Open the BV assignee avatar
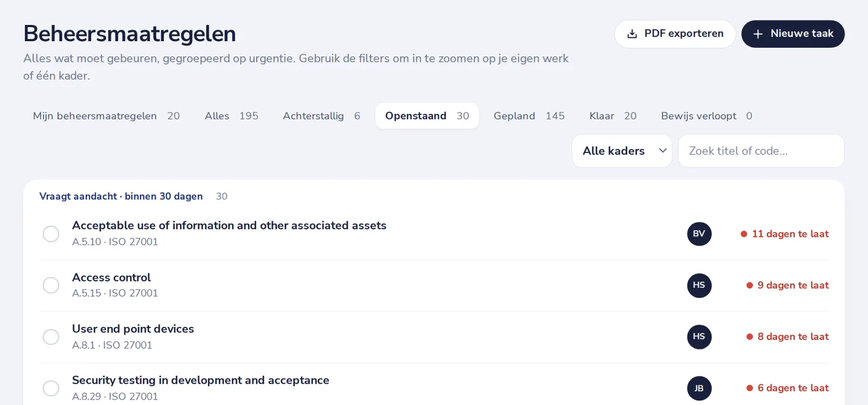Screen dimensions: 868x405 pyautogui.click(x=699, y=234)
